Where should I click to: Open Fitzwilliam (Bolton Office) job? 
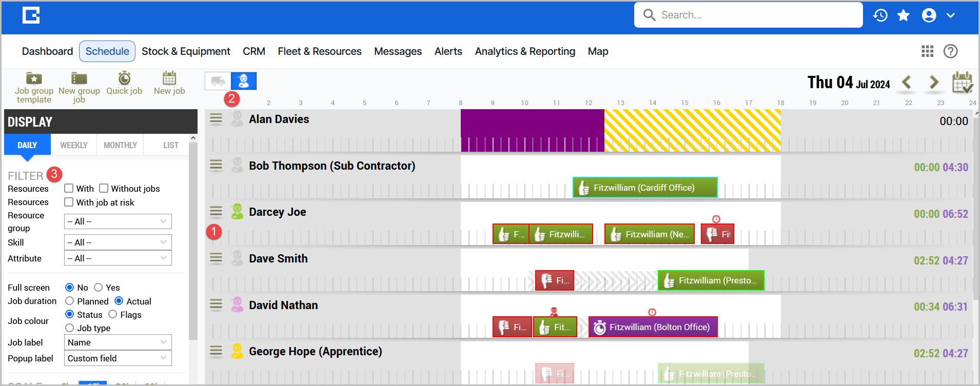[653, 327]
